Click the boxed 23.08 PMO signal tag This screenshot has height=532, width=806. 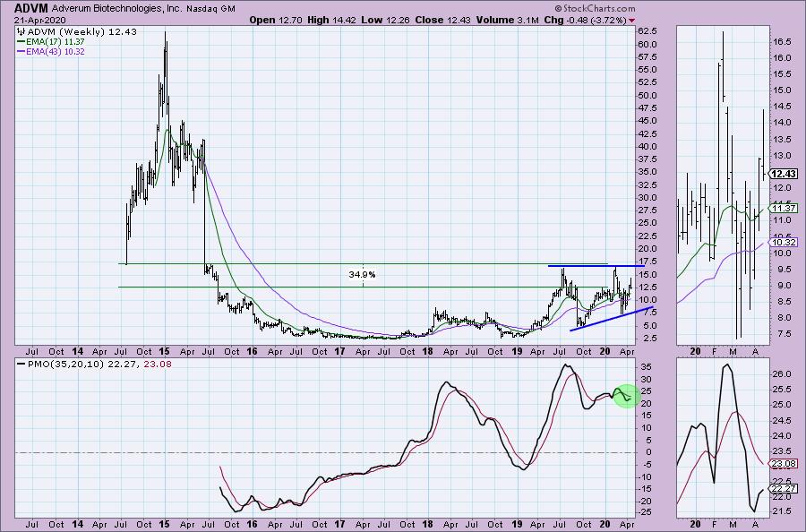coord(784,464)
